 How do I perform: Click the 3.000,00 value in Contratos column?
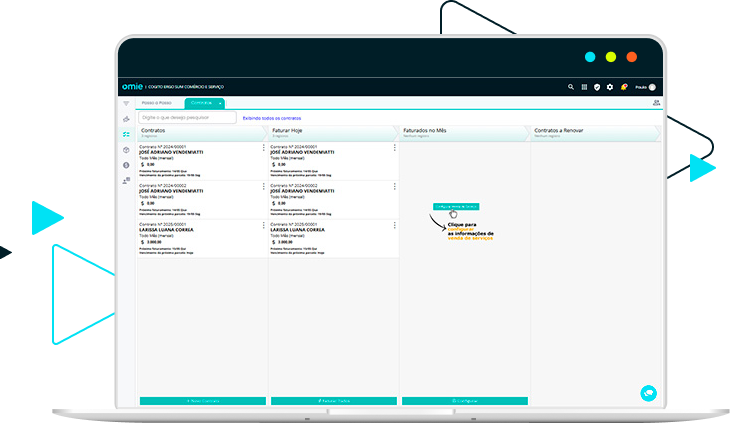pyautogui.click(x=154, y=242)
